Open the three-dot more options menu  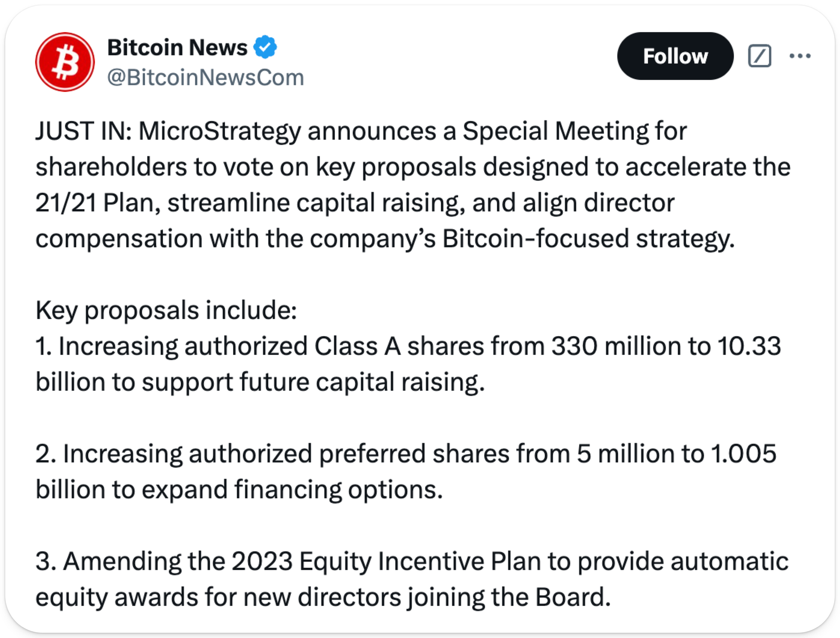tap(800, 56)
